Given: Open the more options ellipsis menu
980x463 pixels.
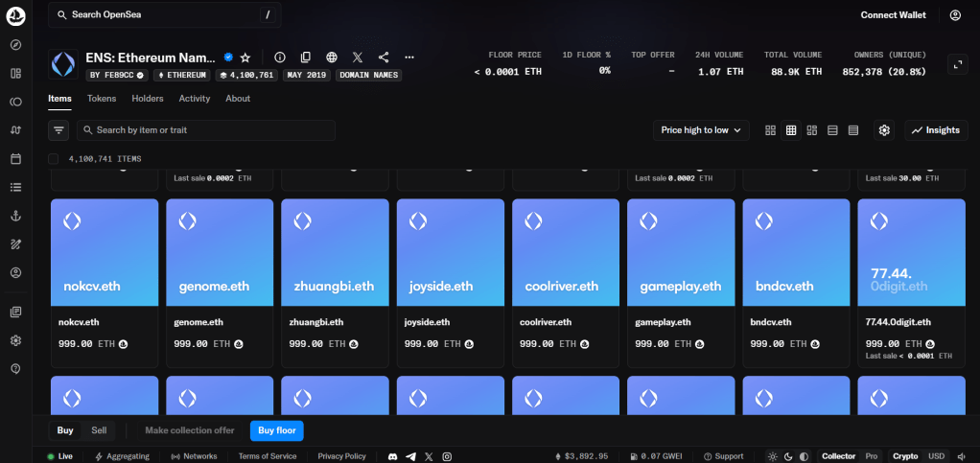Looking at the screenshot, I should [409, 58].
